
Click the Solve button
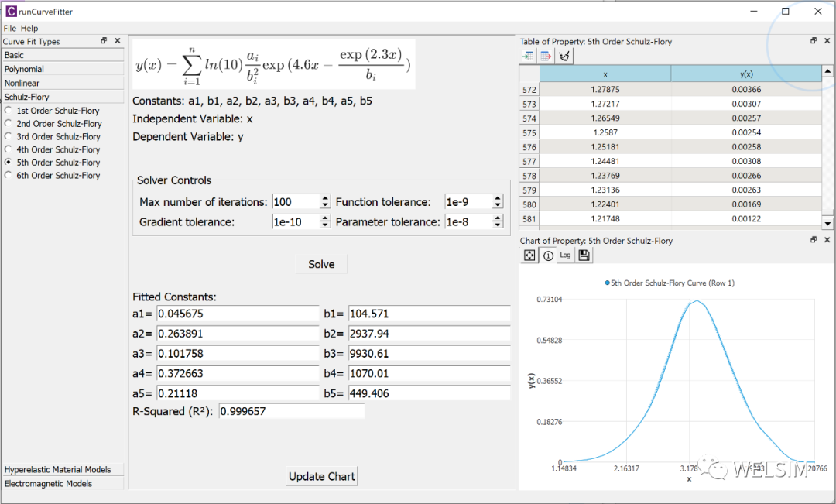321,264
